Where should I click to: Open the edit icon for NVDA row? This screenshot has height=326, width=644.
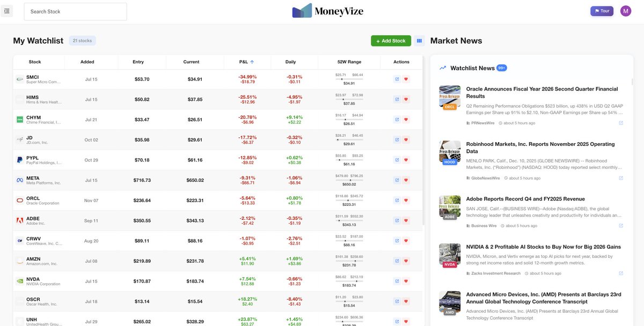click(x=397, y=281)
